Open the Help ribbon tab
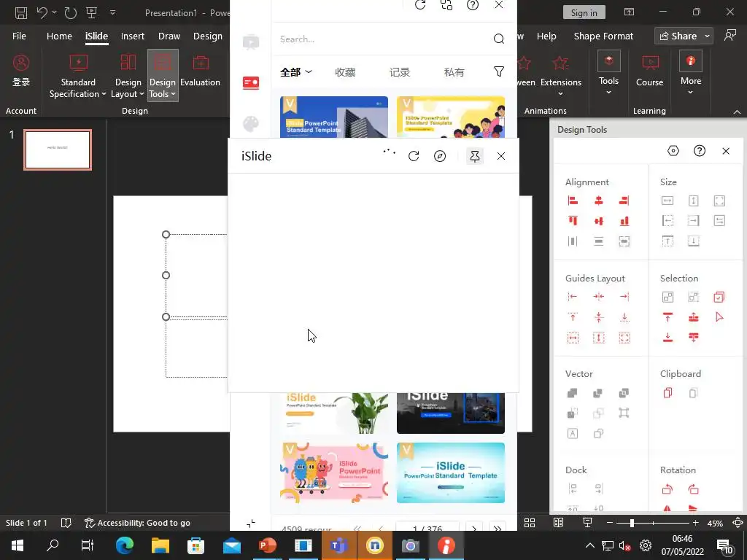The height and width of the screenshot is (560, 747). pyautogui.click(x=546, y=36)
